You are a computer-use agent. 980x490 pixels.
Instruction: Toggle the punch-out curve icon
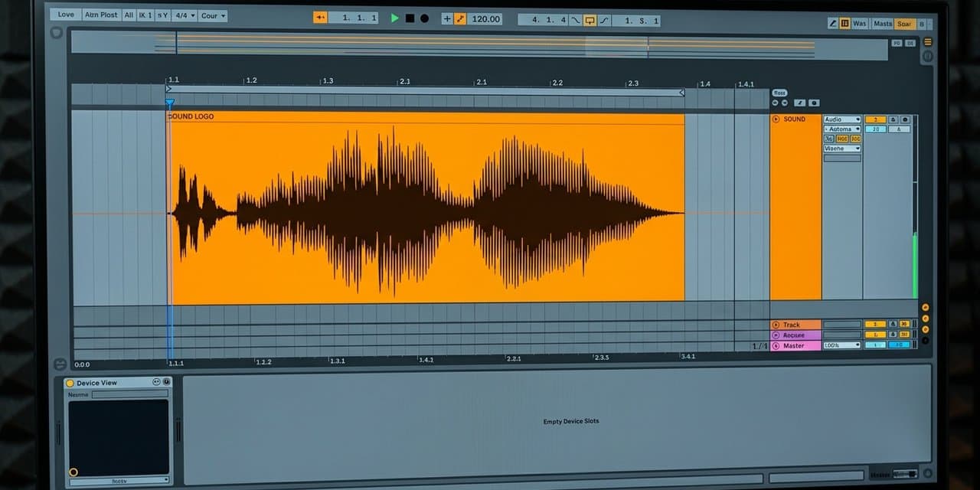604,21
